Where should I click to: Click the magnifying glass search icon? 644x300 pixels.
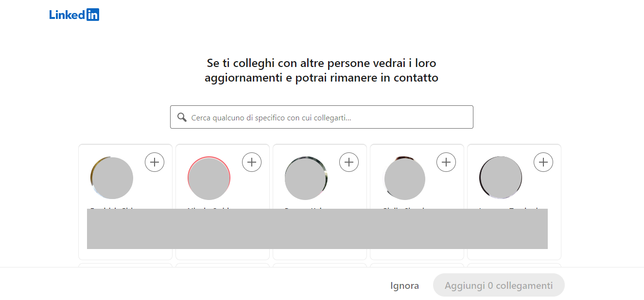[x=182, y=117]
